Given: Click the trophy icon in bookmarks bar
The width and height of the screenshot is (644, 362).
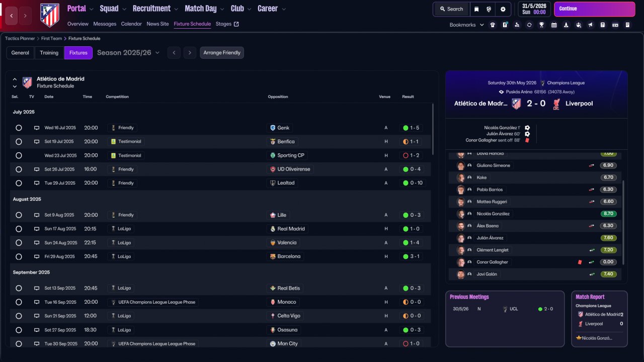Looking at the screenshot, I should coord(541,25).
